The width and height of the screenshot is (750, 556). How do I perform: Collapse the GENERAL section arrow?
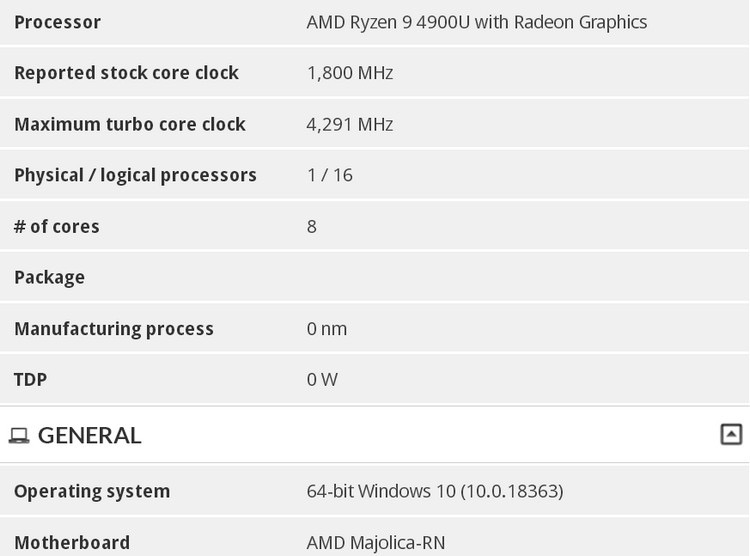[x=731, y=434]
